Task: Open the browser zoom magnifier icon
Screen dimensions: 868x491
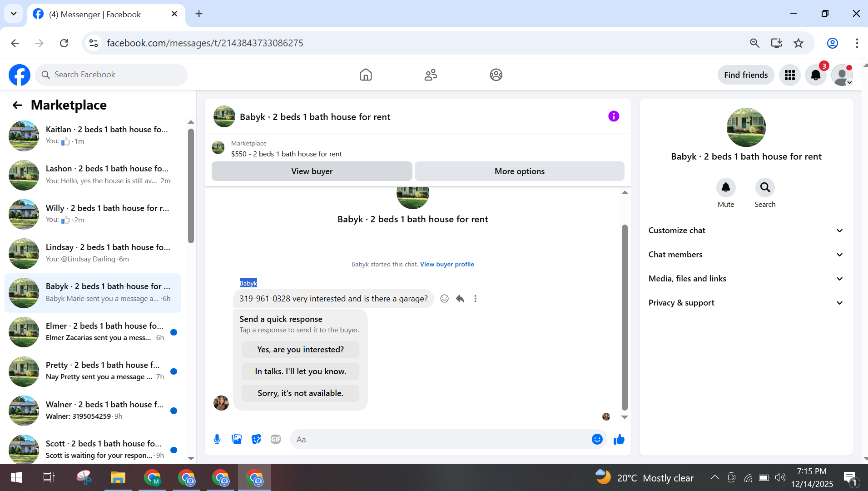Action: click(x=754, y=43)
